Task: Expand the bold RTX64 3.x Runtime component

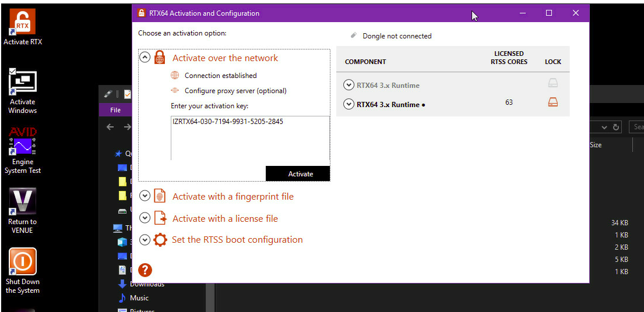Action: click(349, 104)
